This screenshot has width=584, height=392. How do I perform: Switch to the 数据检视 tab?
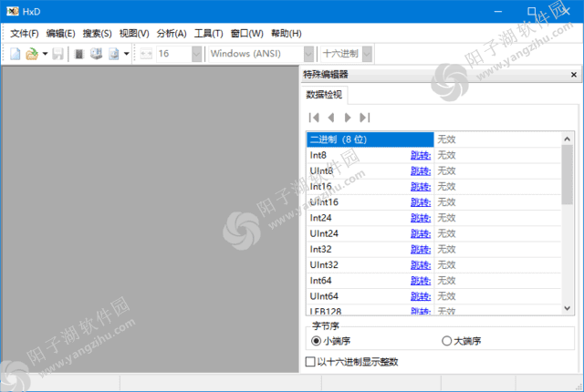[324, 95]
